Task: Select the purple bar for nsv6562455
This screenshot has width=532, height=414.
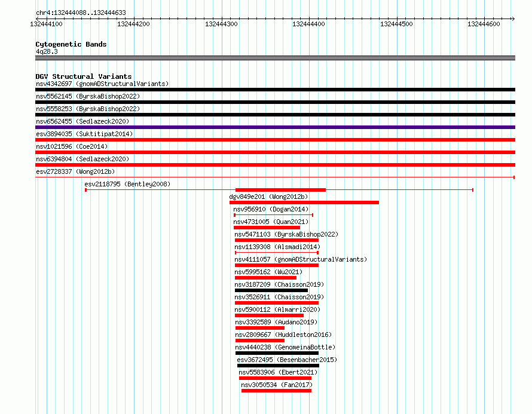Action: (x=275, y=127)
